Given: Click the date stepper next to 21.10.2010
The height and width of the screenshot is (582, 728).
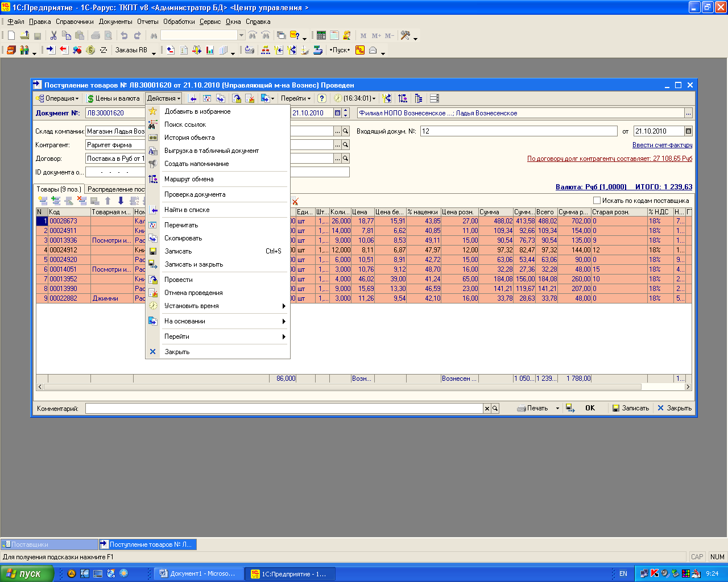Looking at the screenshot, I should 346,113.
